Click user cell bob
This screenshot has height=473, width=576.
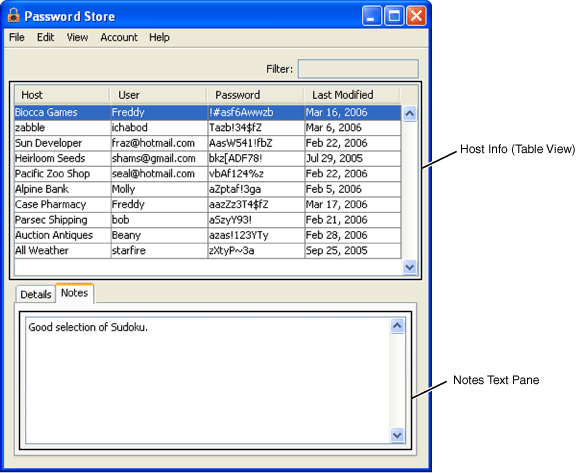(159, 220)
